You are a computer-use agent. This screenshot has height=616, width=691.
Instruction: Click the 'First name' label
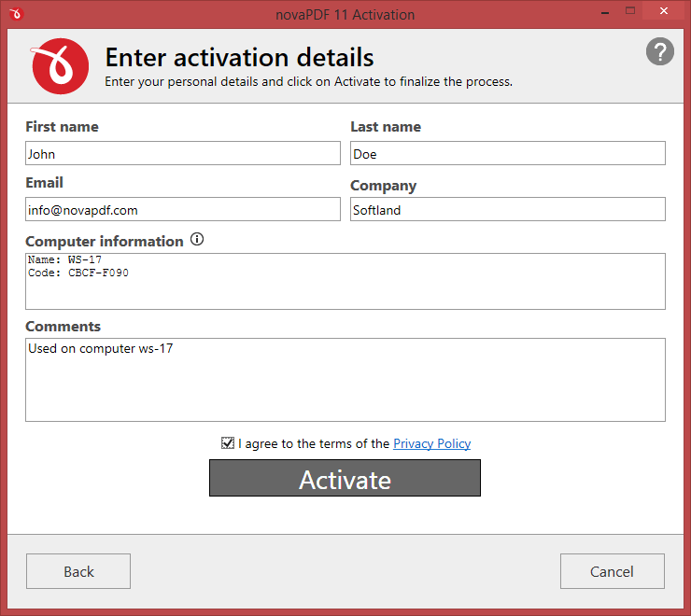tap(63, 127)
